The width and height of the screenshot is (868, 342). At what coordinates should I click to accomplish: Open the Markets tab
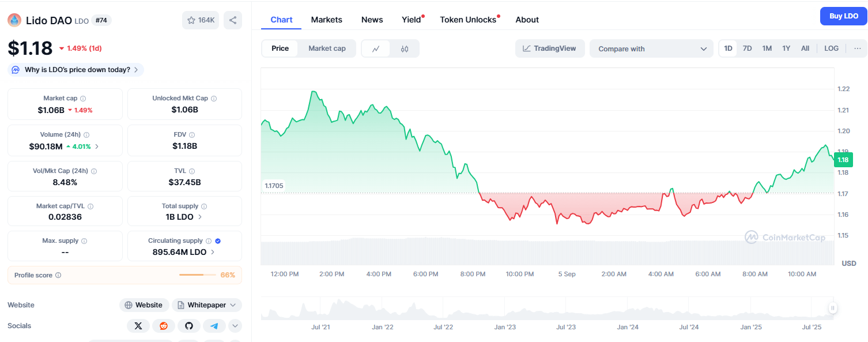(x=327, y=20)
